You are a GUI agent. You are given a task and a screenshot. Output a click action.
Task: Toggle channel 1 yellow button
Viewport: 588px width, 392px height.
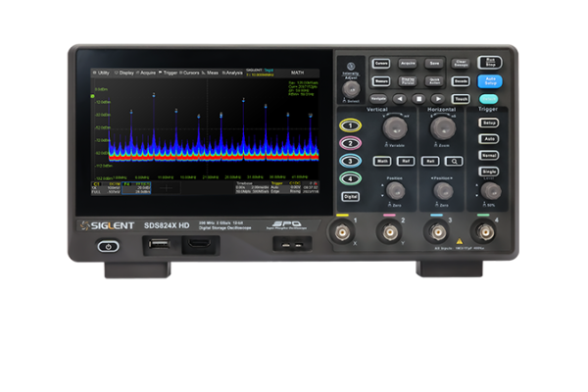(350, 125)
